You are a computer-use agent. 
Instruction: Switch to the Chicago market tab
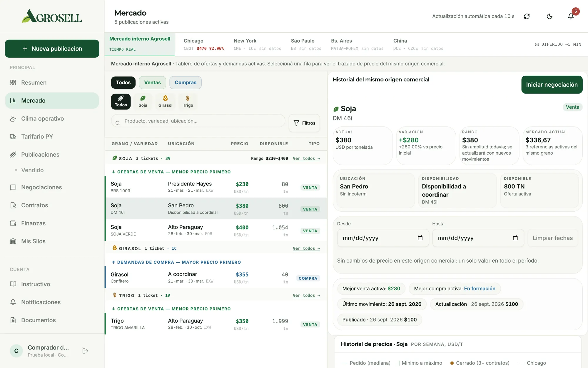204,44
